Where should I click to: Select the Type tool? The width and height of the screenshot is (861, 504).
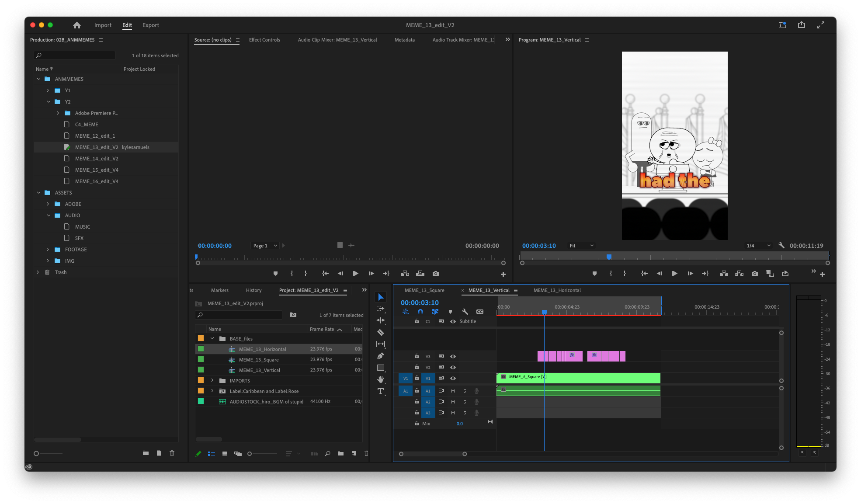coord(381,391)
